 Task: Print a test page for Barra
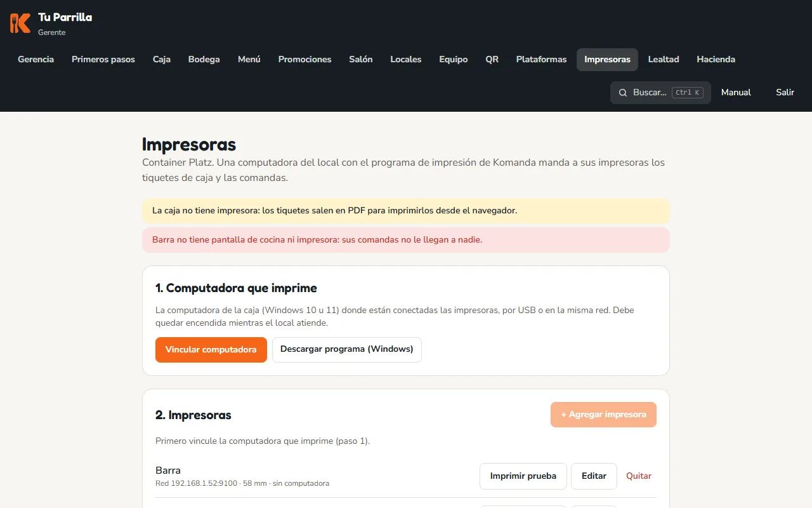tap(523, 476)
